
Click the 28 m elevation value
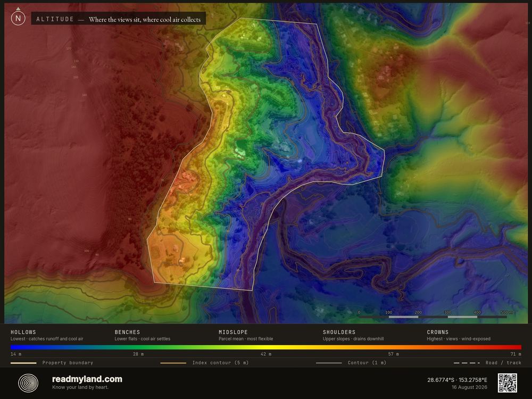[138, 354]
